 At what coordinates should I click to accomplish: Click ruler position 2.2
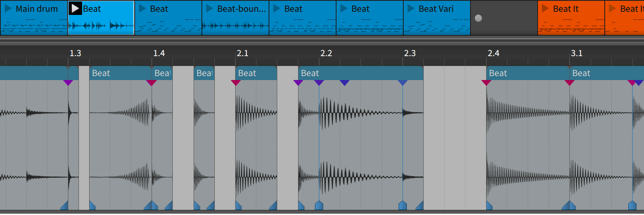coord(326,53)
